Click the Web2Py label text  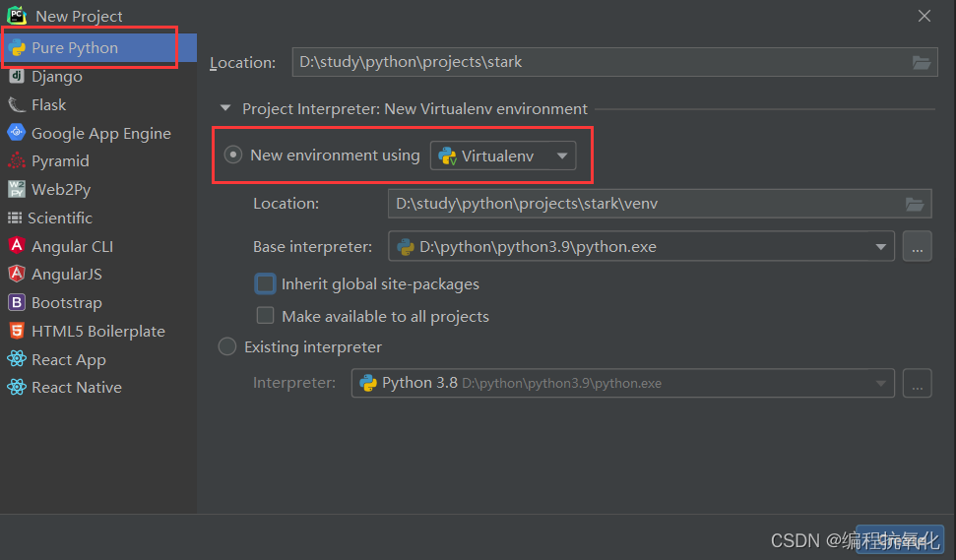pos(61,190)
